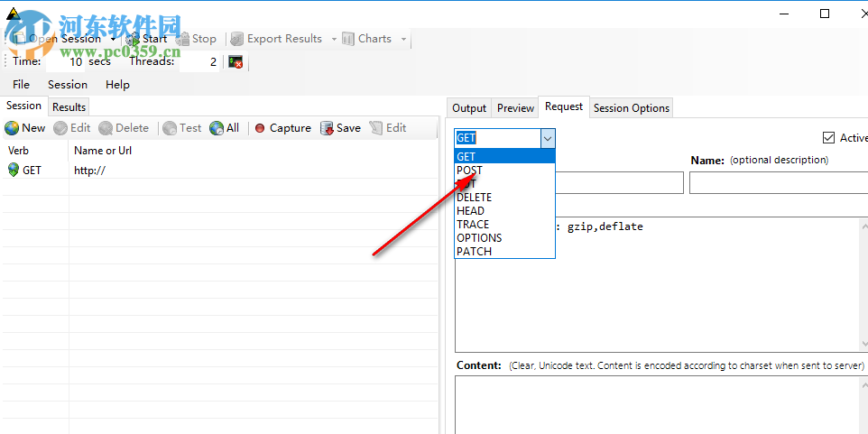Select OPTIONS in the verb list
868x434 pixels.
coord(505,238)
